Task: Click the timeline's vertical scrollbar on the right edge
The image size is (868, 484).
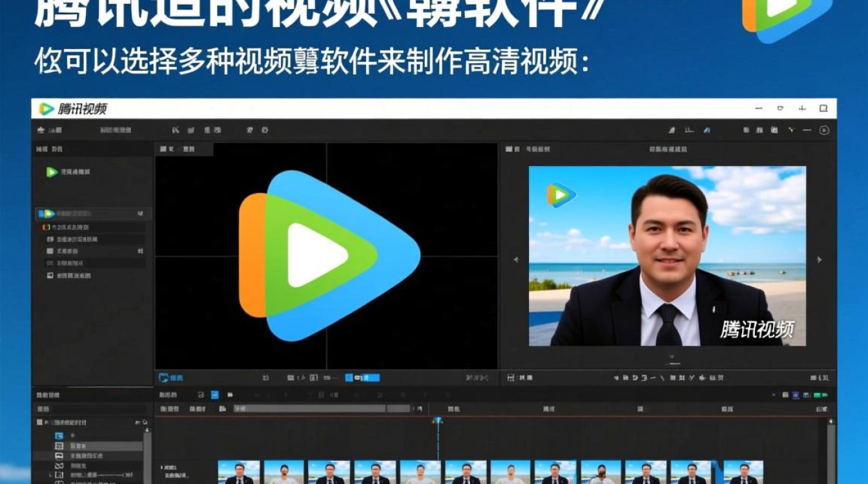Action: pyautogui.click(x=831, y=451)
